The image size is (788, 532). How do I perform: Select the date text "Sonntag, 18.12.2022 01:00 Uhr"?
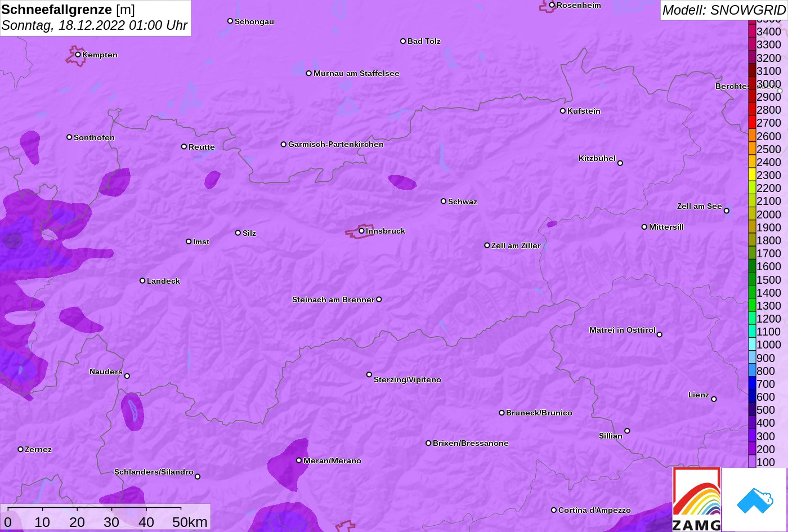tap(95, 26)
